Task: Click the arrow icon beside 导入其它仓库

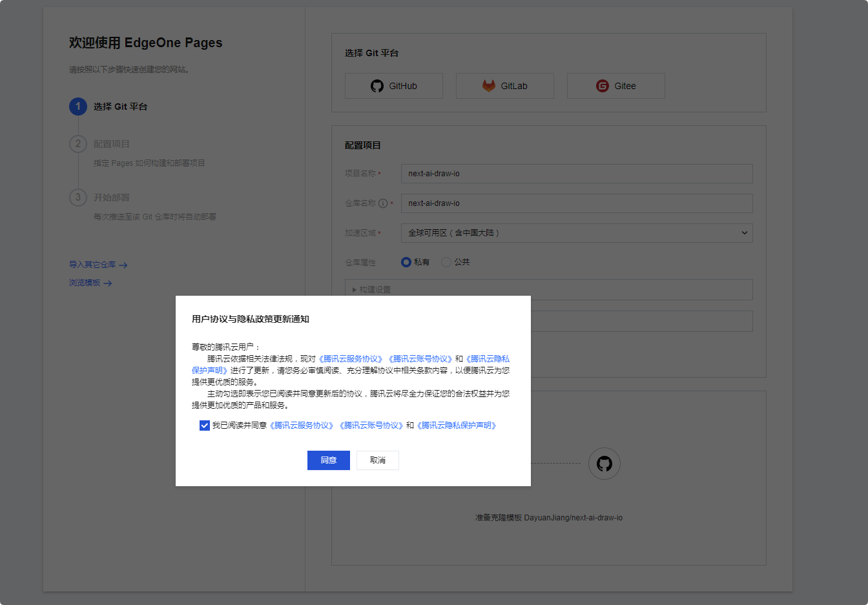Action: pos(123,265)
